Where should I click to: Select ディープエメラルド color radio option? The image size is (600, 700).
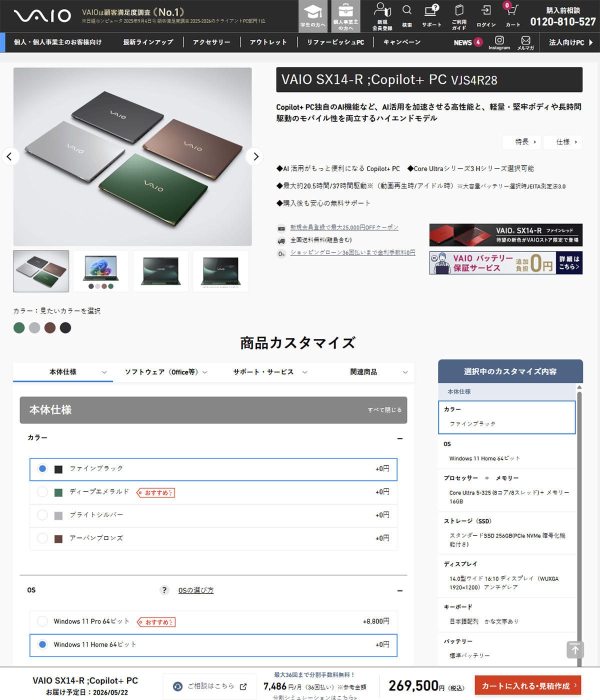point(42,492)
